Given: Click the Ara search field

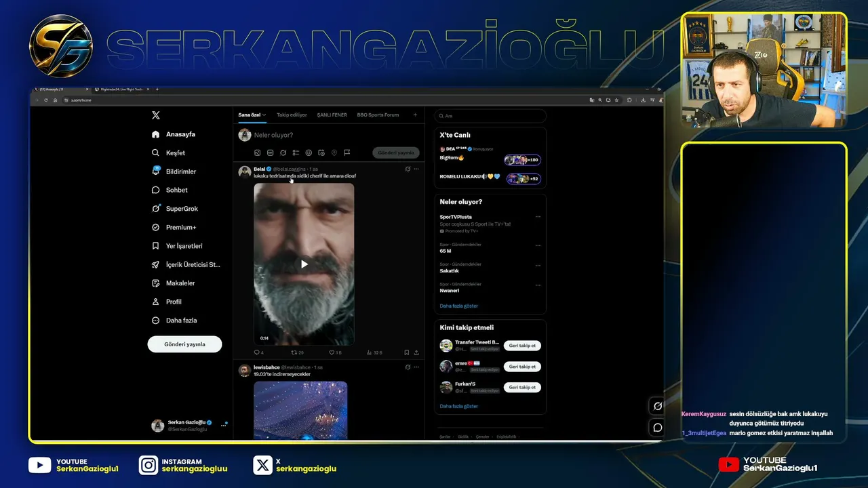Looking at the screenshot, I should click(490, 116).
